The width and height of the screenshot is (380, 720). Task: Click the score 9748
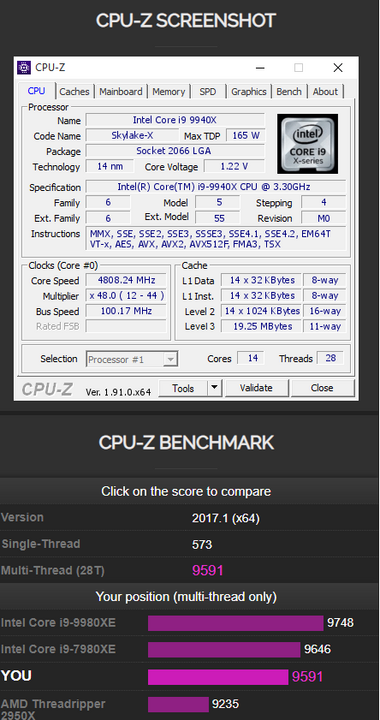[x=340, y=623]
